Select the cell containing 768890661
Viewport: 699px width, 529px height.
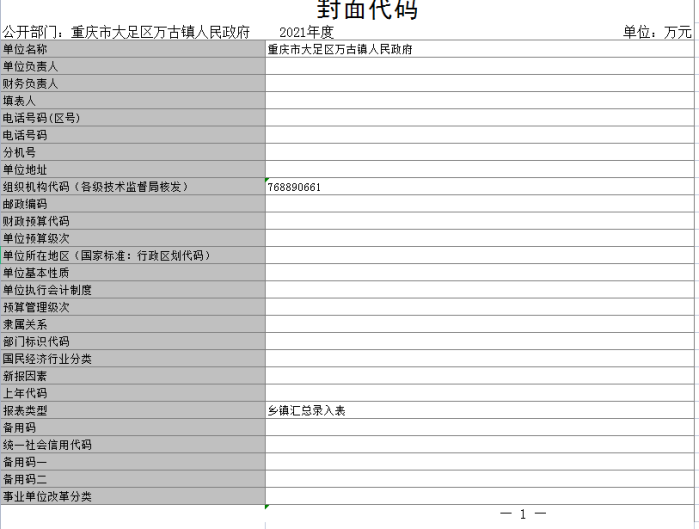(480, 187)
